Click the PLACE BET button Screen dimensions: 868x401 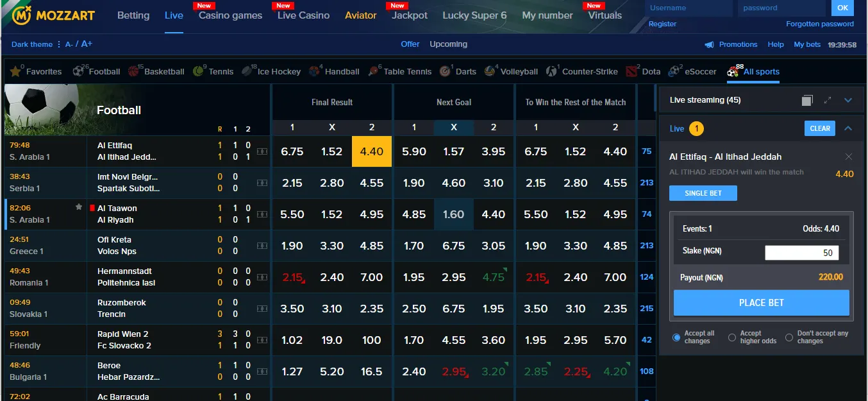pyautogui.click(x=761, y=302)
